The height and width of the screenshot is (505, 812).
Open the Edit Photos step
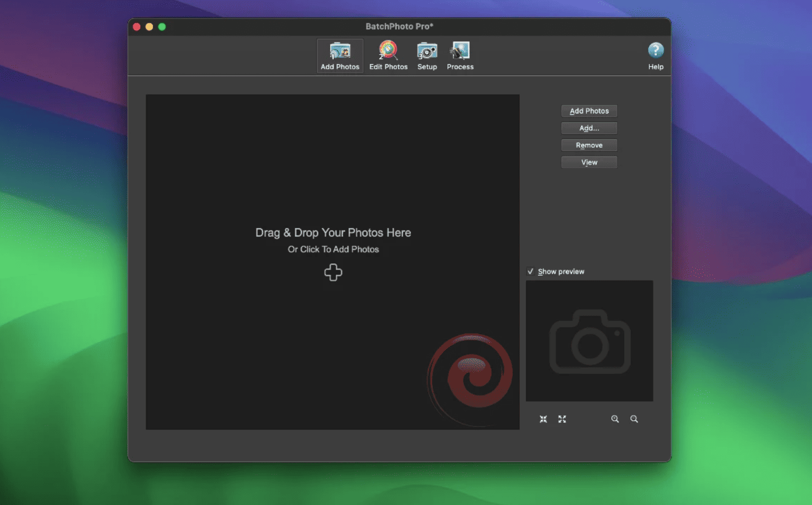pyautogui.click(x=388, y=56)
